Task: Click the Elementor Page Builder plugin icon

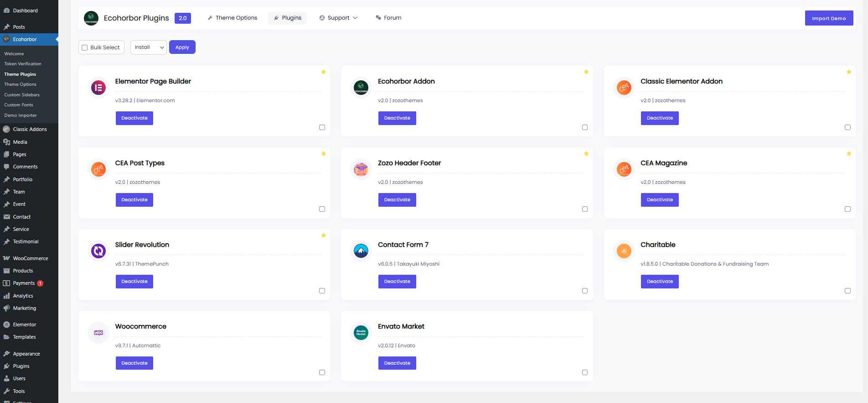Action: click(98, 87)
